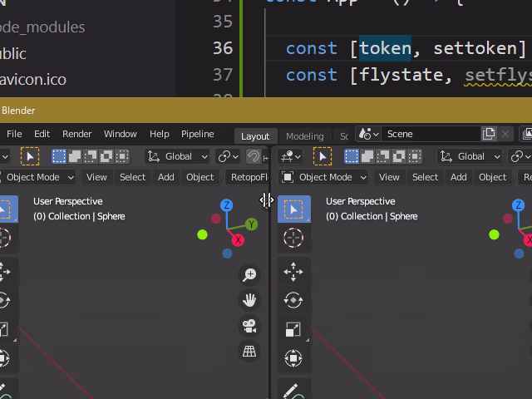
Task: Click the X axis on left viewport gizmo
Action: pos(239,240)
